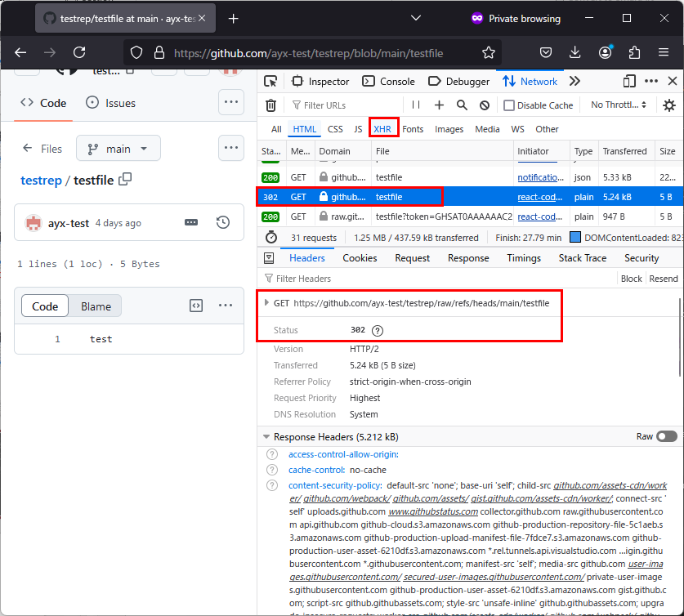Click the site padlock icon in address bar
This screenshot has height=616, width=684.
point(159,53)
